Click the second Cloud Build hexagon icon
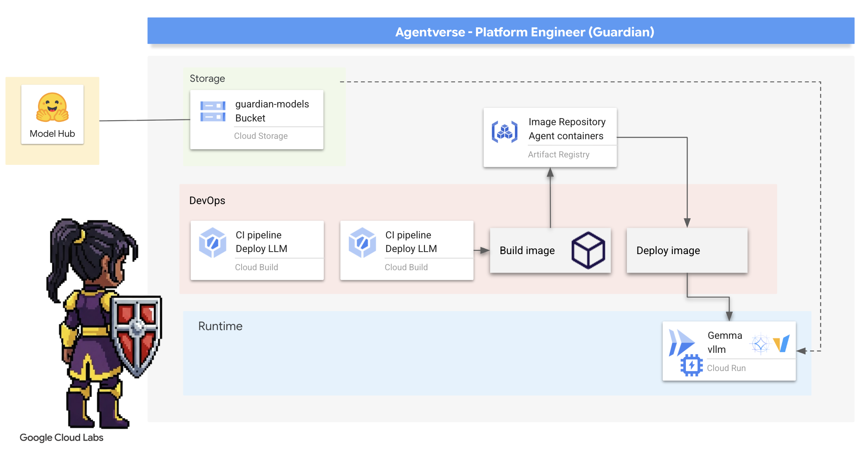This screenshot has height=452, width=868. (362, 243)
